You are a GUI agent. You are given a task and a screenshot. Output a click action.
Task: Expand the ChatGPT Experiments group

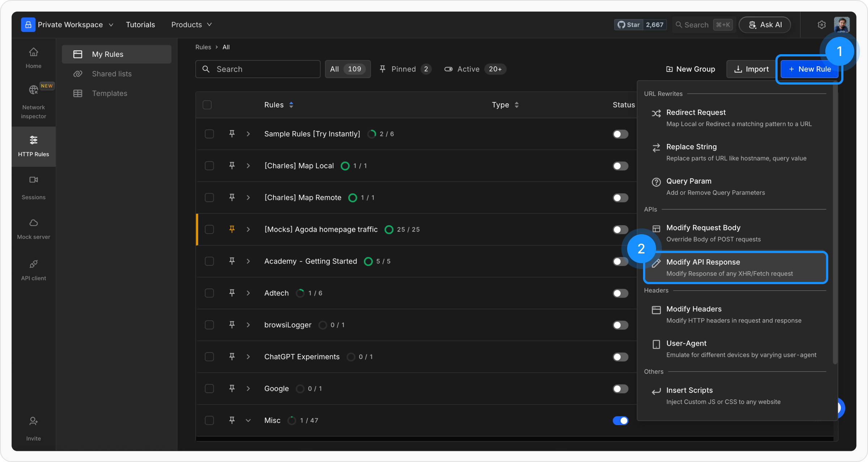tap(248, 357)
